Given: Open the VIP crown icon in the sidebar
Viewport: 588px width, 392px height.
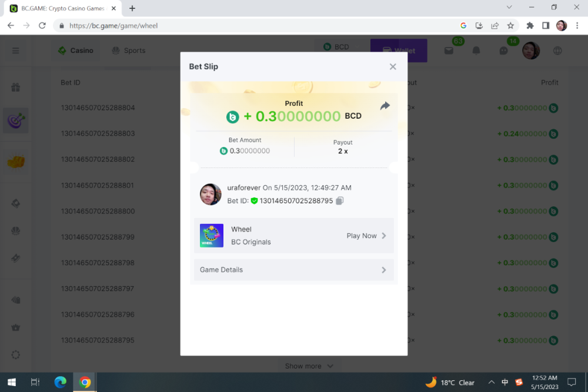Looking at the screenshot, I should (x=15, y=327).
